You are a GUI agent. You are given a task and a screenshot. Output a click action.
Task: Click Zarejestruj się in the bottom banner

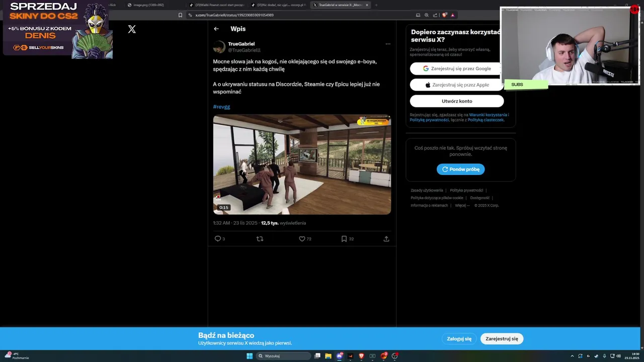tap(502, 339)
